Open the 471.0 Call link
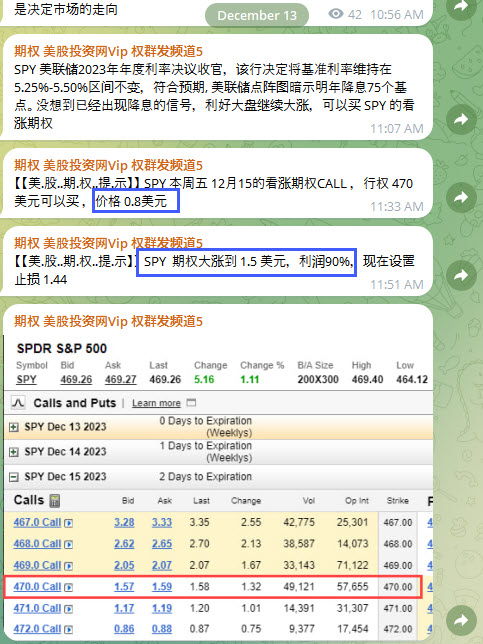483x644 pixels. coord(37,608)
